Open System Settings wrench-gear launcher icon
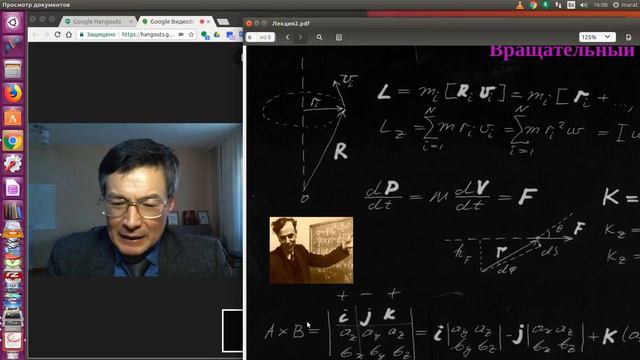Image resolution: width=640 pixels, height=360 pixels. [13, 164]
